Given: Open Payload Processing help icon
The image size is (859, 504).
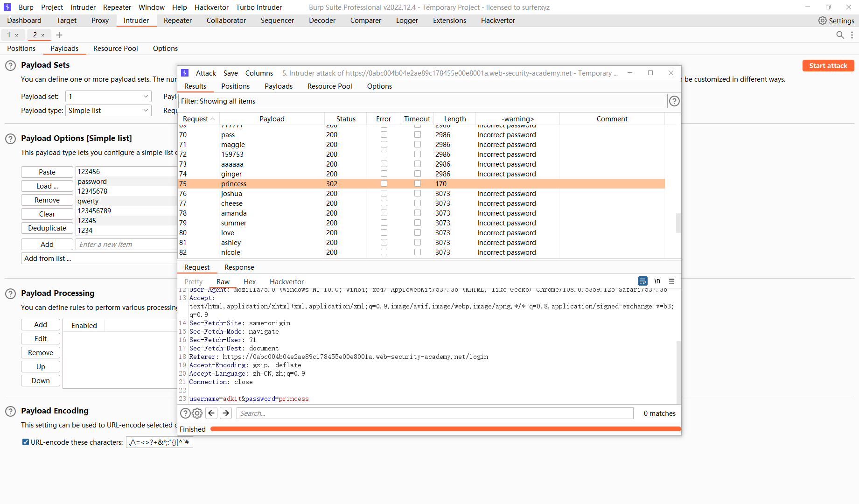Looking at the screenshot, I should (x=10, y=294).
